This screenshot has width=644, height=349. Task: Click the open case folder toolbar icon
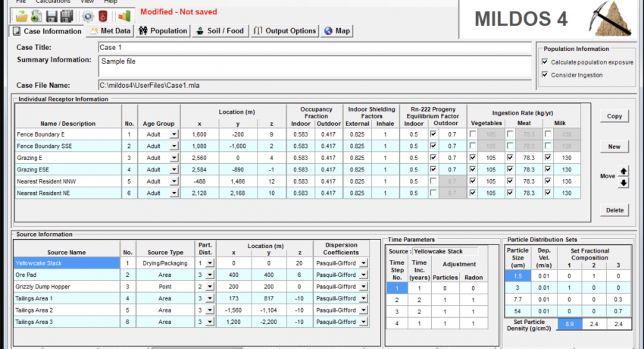[22, 17]
